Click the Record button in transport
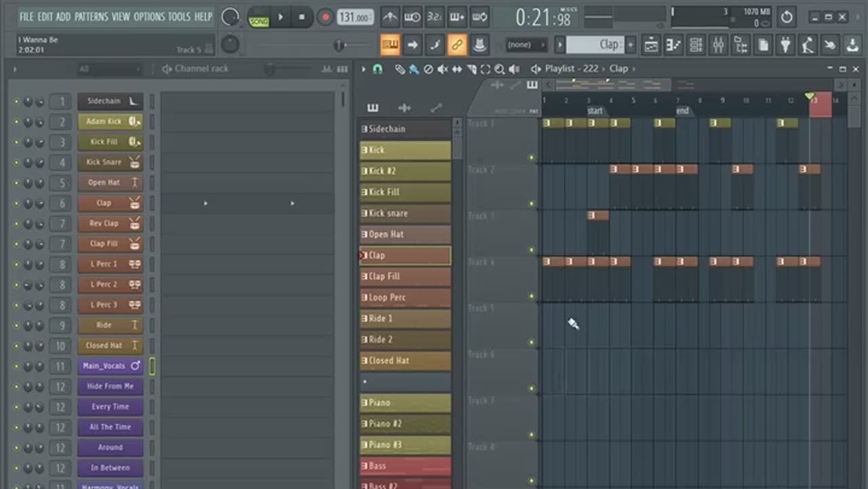This screenshot has width=868, height=489. click(325, 17)
